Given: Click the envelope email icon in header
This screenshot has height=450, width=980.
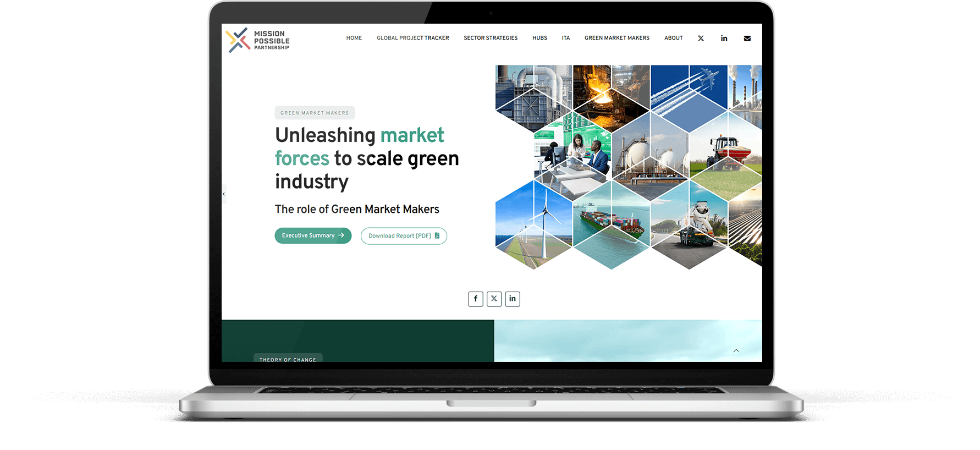Looking at the screenshot, I should coord(747,39).
